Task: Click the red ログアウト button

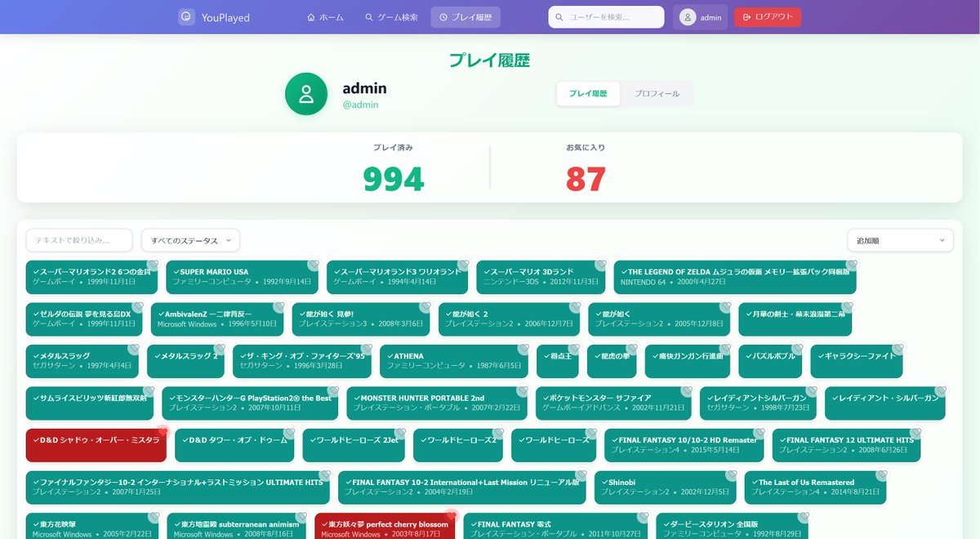Action: [768, 17]
